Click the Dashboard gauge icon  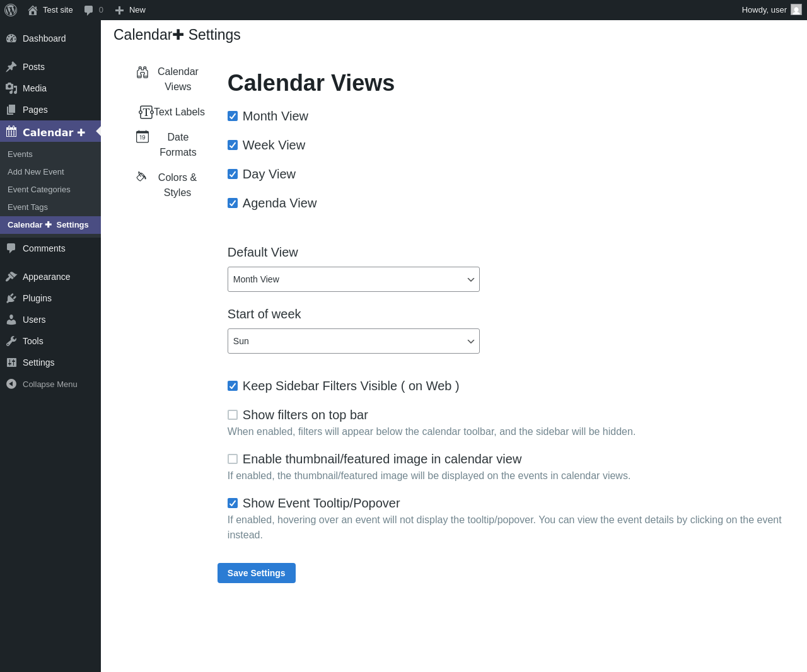point(11,38)
